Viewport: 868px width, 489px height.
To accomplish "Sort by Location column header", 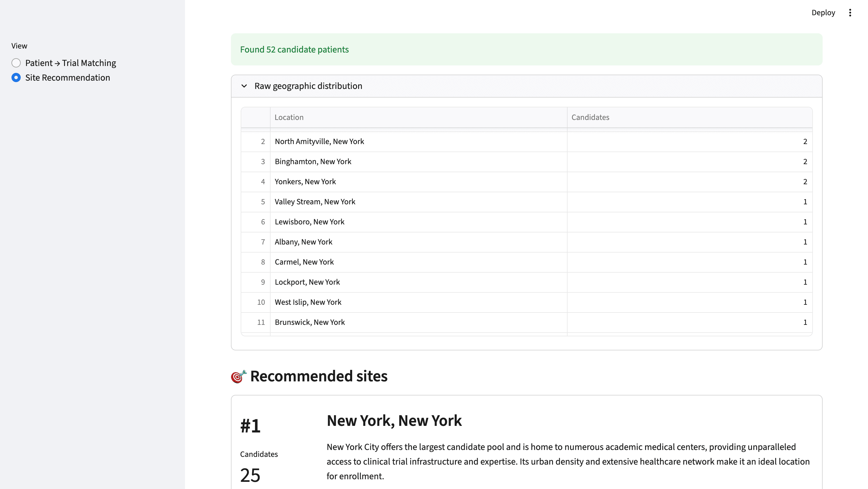I will click(x=418, y=117).
